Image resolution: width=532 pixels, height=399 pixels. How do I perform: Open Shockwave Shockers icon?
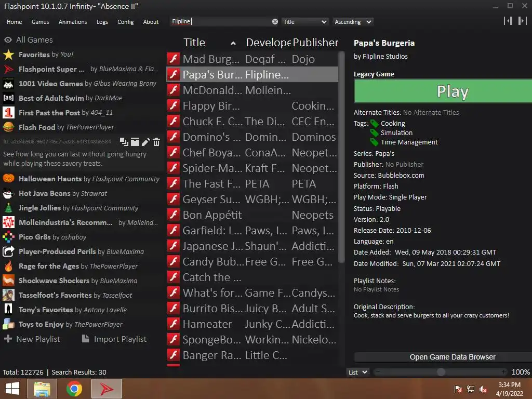8,281
